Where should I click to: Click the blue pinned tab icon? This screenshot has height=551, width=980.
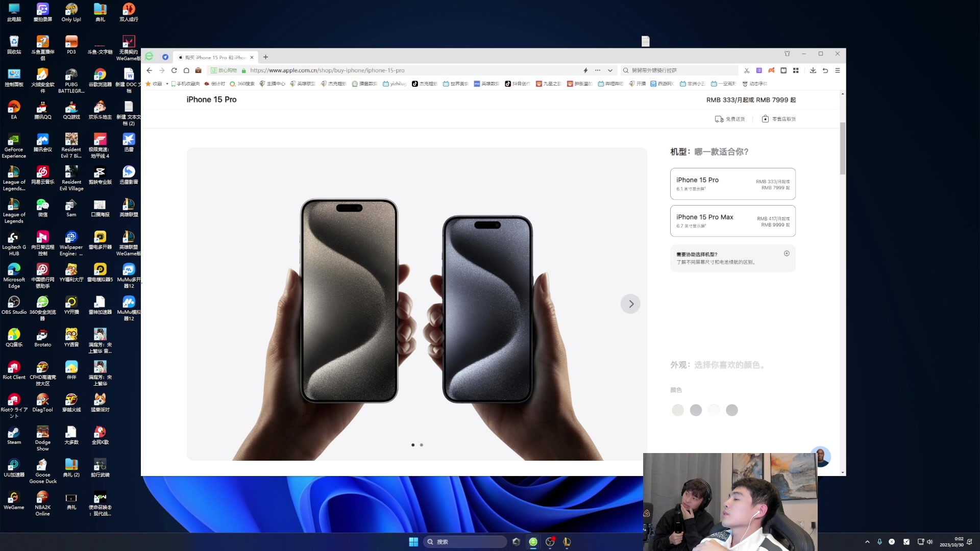[x=165, y=57]
